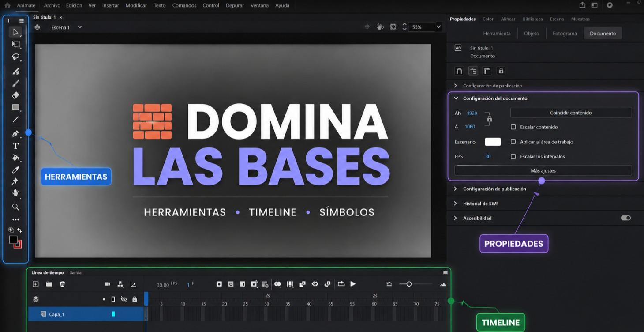Lock all layers with padlock icon
This screenshot has height=332, width=644.
135,299
